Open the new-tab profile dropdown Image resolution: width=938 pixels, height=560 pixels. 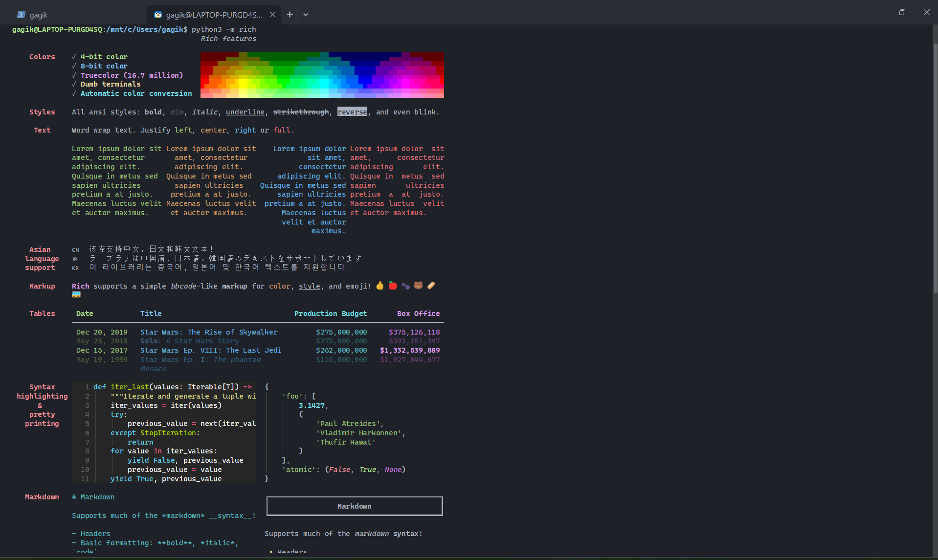(306, 15)
